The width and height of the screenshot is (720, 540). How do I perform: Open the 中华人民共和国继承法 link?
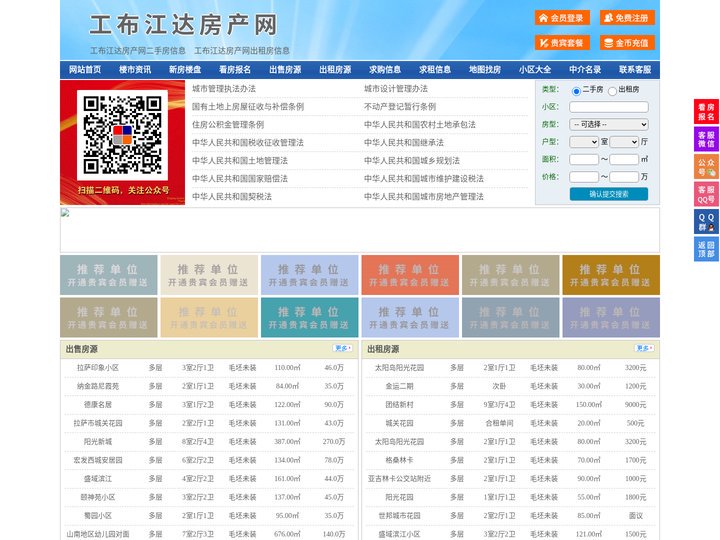[404, 142]
